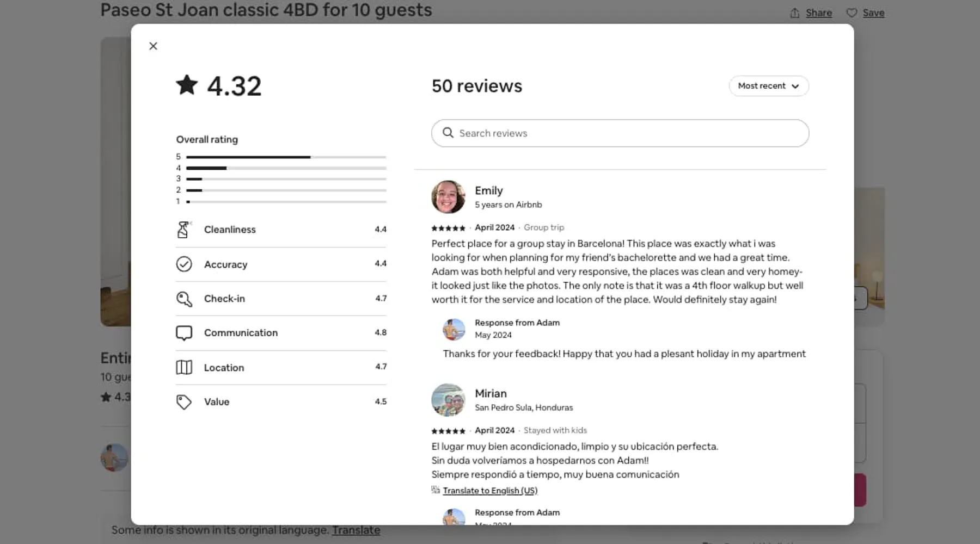Image resolution: width=980 pixels, height=544 pixels.
Task: Open Emily's profile photo
Action: pyautogui.click(x=448, y=197)
